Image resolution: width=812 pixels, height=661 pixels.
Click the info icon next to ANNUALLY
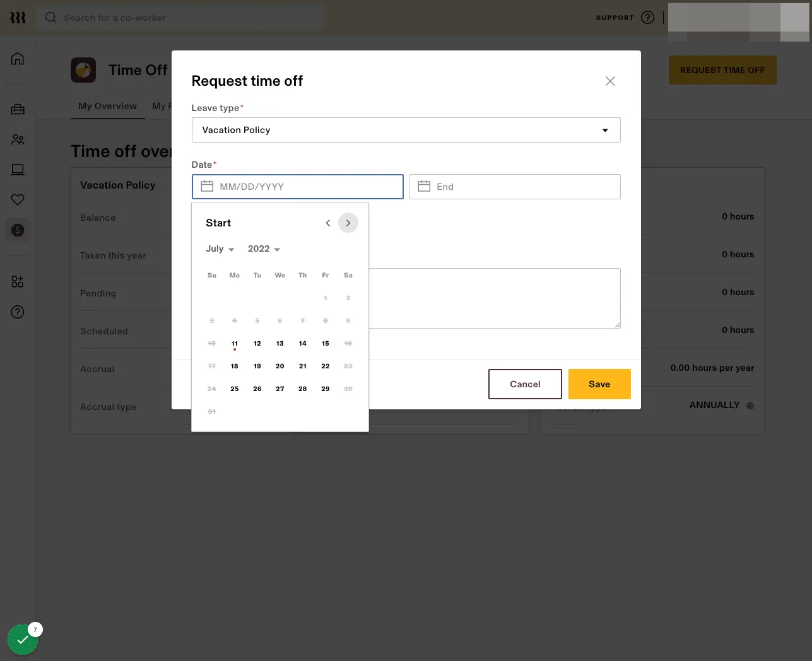750,406
